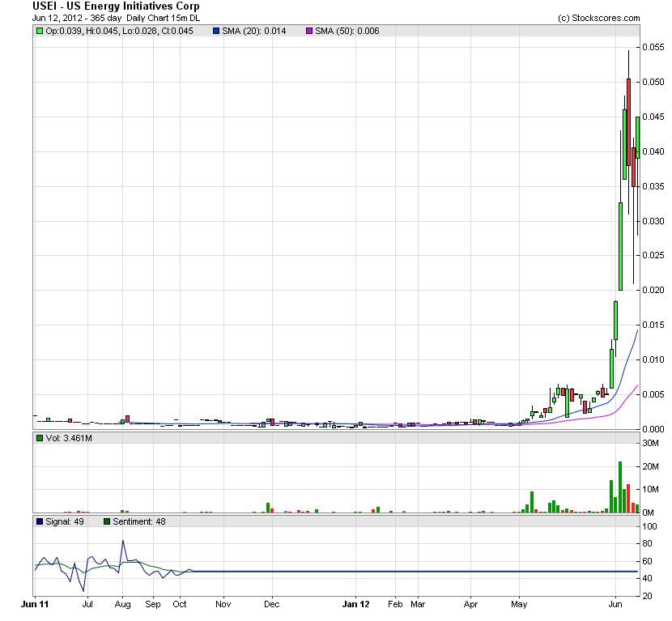Click the 60 signal axis label
This screenshot has width=672, height=621.
click(x=648, y=561)
